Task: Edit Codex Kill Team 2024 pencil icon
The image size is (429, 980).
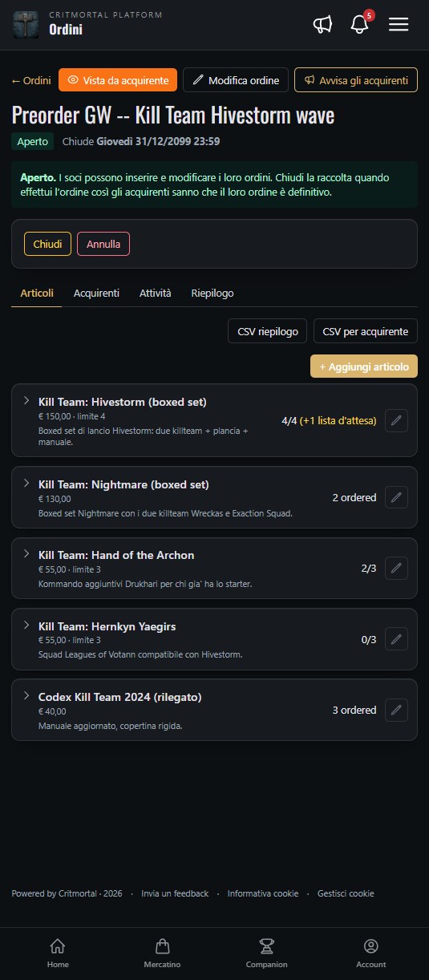Action: click(396, 710)
